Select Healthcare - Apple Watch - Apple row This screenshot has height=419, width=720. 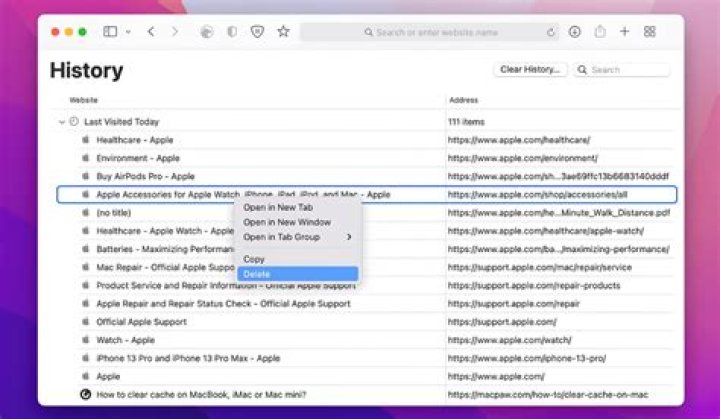[366, 231]
